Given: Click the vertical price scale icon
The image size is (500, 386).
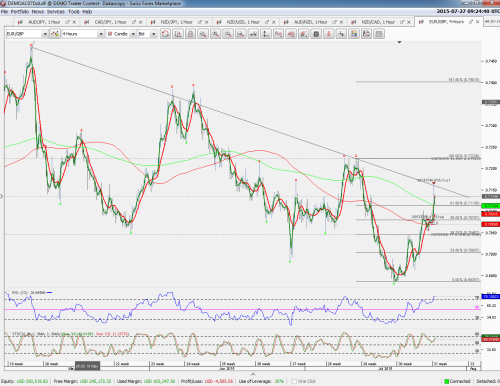Looking at the screenshot, I should pyautogui.click(x=266, y=34).
